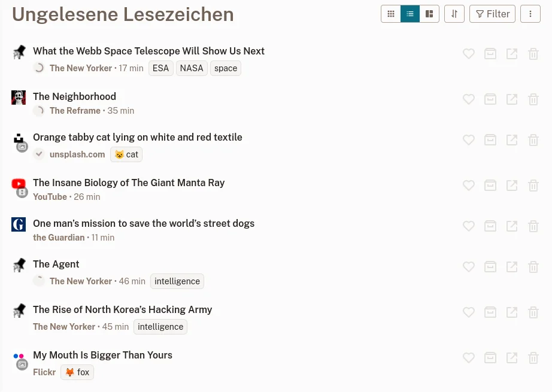Archive The Neighborhood bookmark
Image resolution: width=552 pixels, height=392 pixels.
[490, 99]
